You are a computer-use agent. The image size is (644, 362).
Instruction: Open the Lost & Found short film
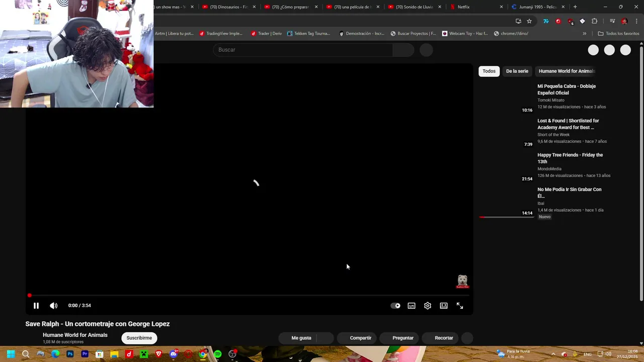[568, 124]
